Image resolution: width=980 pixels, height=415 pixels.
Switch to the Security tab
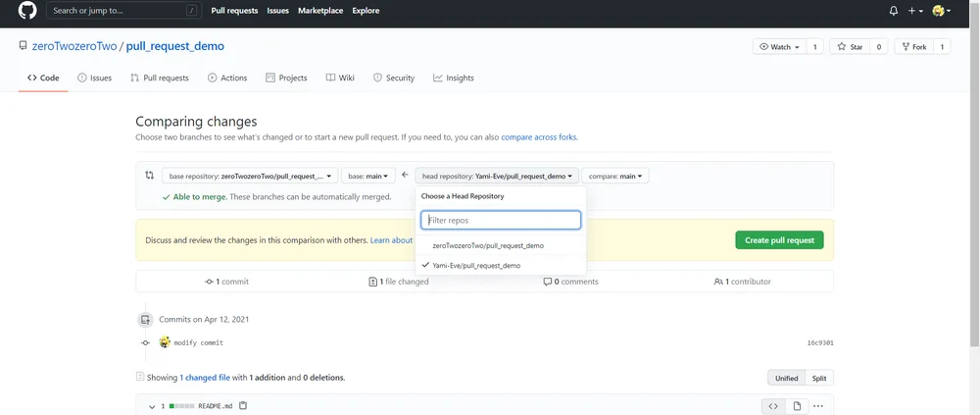pyautogui.click(x=394, y=78)
